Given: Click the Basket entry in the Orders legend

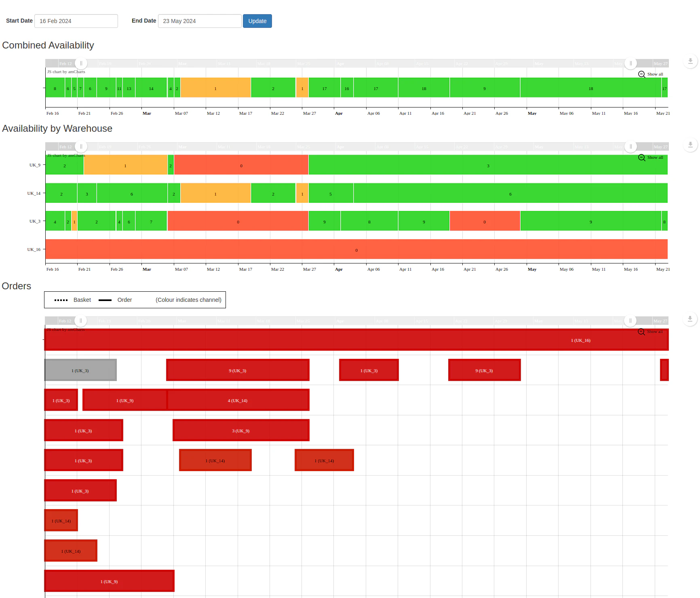Looking at the screenshot, I should point(82,300).
